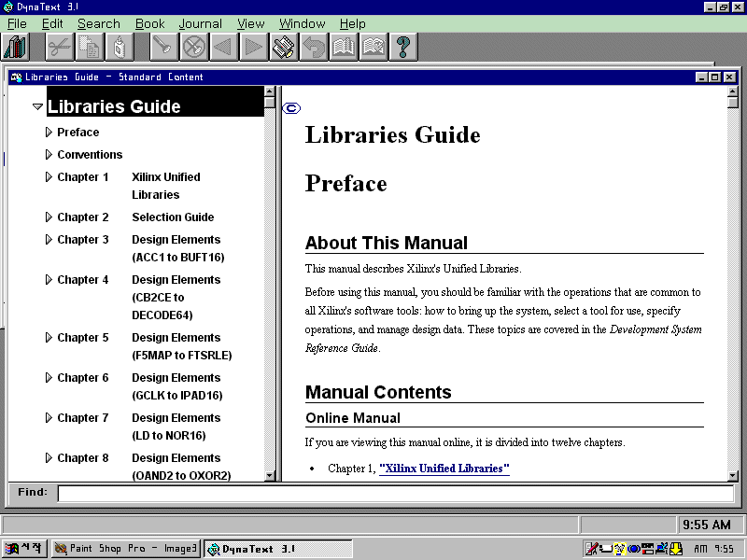Screen dimensions: 747x560
Task: Open the File menu
Action: coord(17,24)
